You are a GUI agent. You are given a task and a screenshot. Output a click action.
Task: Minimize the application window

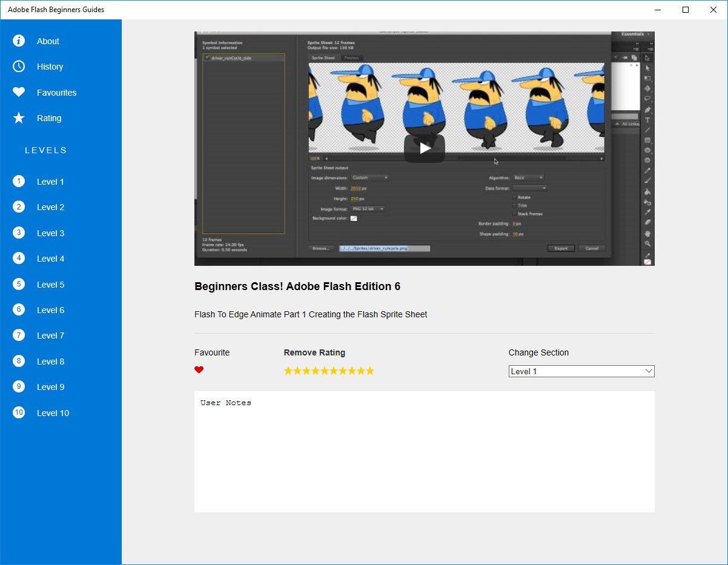658,10
